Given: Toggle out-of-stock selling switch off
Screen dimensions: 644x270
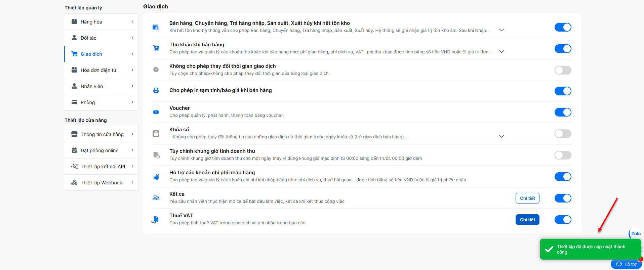Looking at the screenshot, I should coord(563,27).
